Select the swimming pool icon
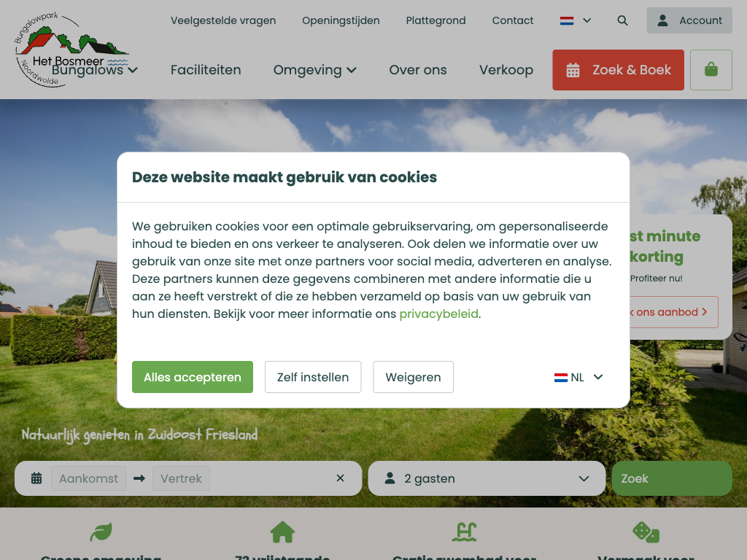747x560 pixels. click(x=465, y=532)
